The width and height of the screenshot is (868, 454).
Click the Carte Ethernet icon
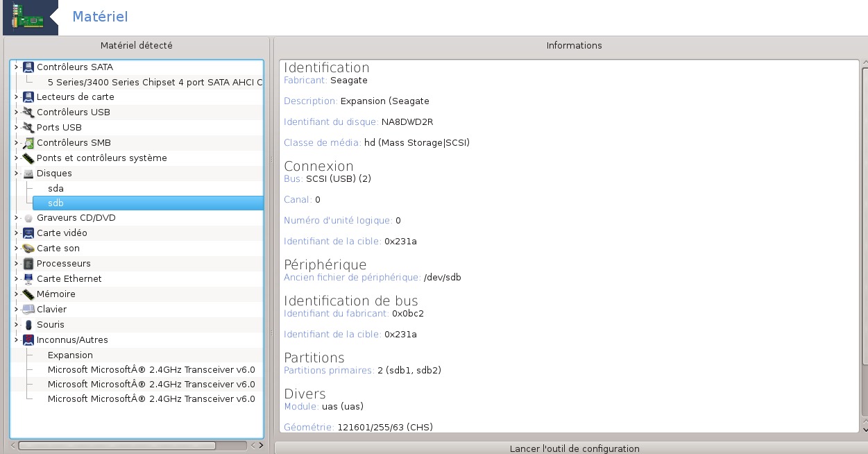point(28,279)
